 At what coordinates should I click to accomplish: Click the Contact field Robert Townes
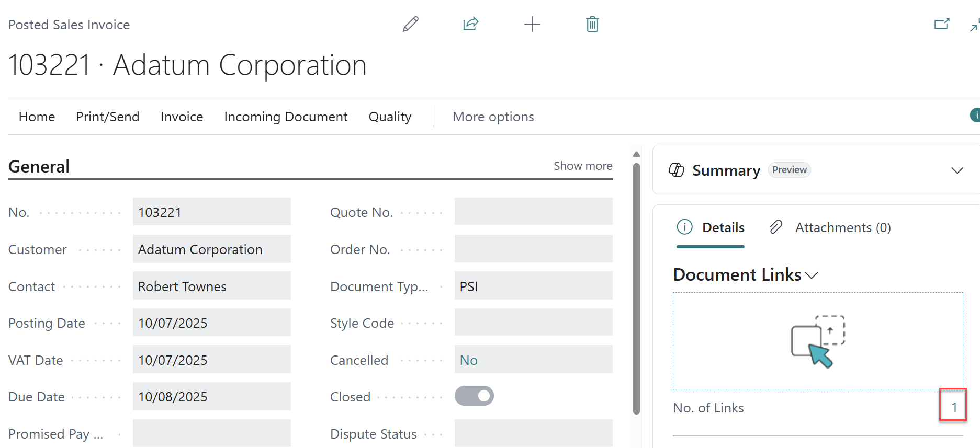(212, 285)
